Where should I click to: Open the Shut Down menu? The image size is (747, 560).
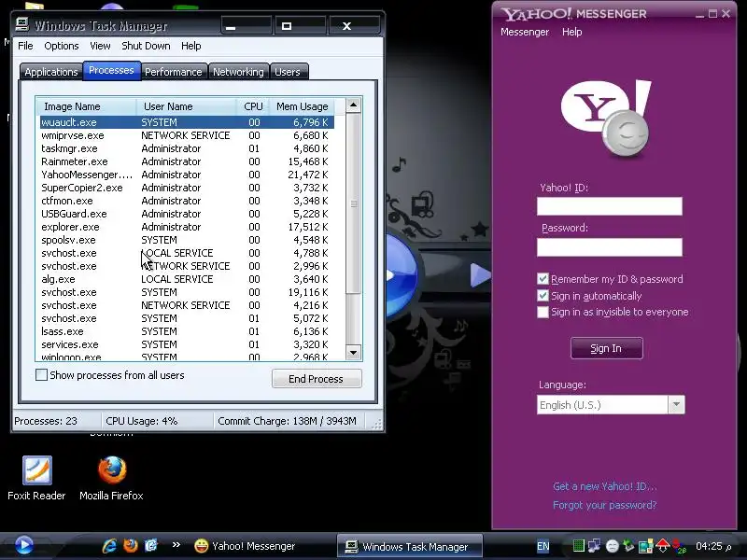point(146,46)
